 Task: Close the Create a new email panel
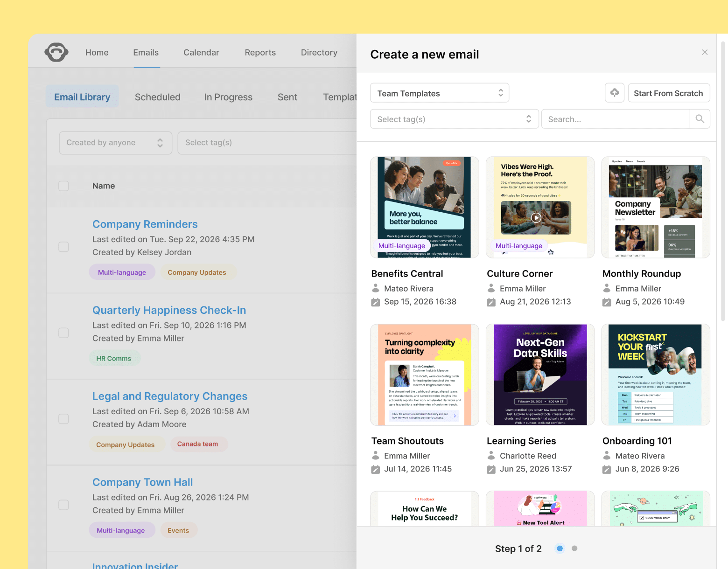[705, 52]
